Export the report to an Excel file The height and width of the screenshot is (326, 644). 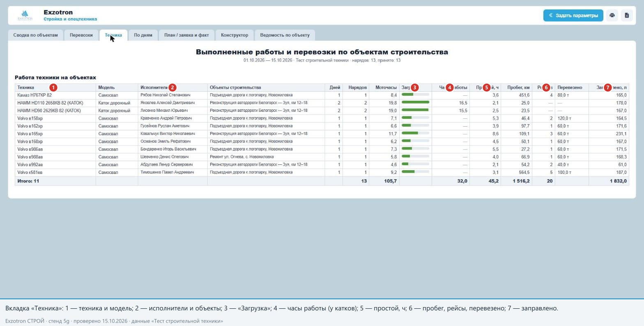point(627,16)
